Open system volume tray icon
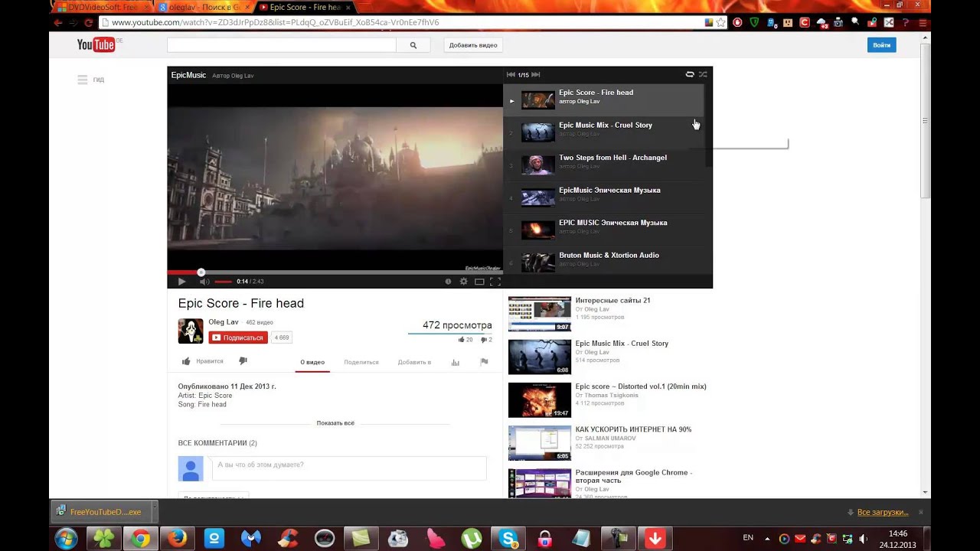 pyautogui.click(x=863, y=538)
